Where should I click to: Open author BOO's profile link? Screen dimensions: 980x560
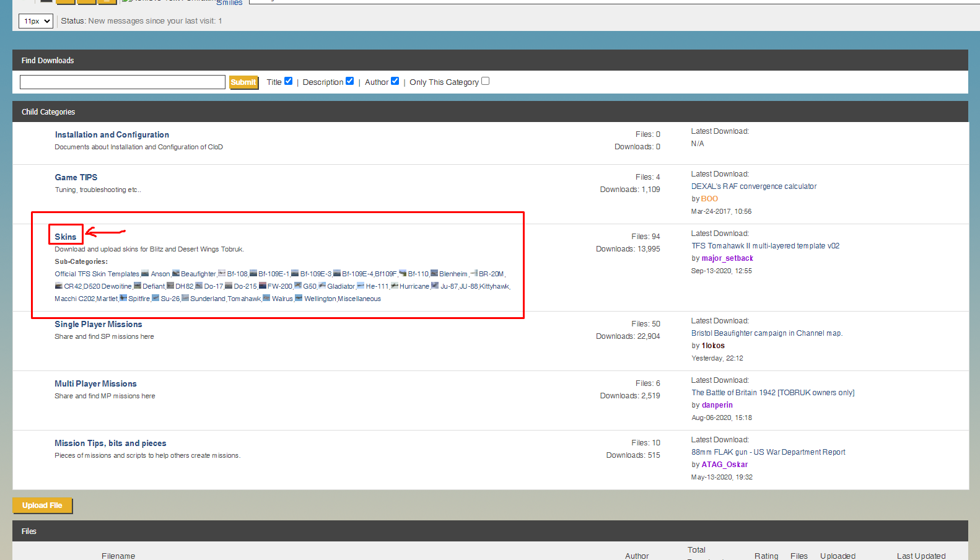click(x=709, y=199)
